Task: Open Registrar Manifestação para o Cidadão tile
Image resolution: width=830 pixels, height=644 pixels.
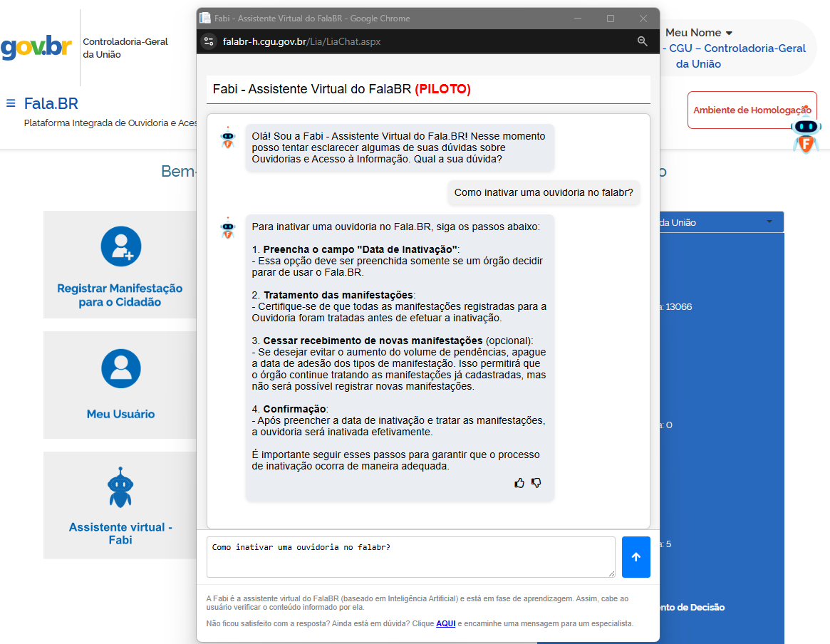Action: pyautogui.click(x=120, y=264)
